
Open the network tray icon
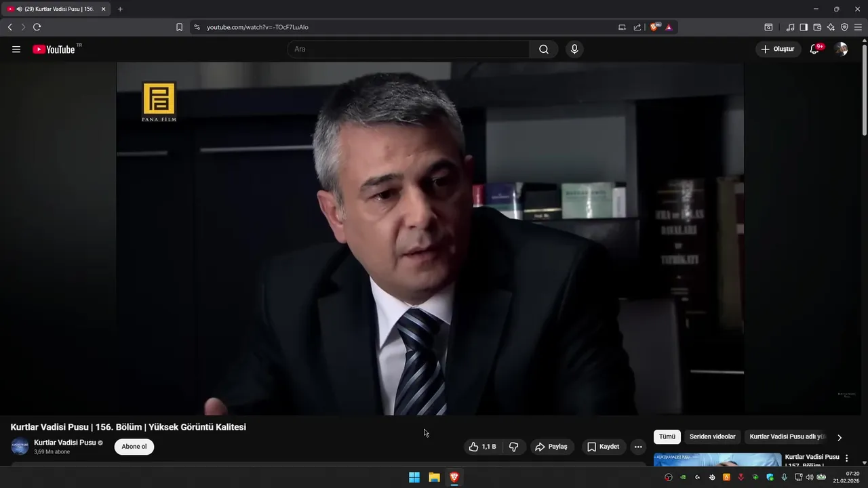pyautogui.click(x=798, y=477)
